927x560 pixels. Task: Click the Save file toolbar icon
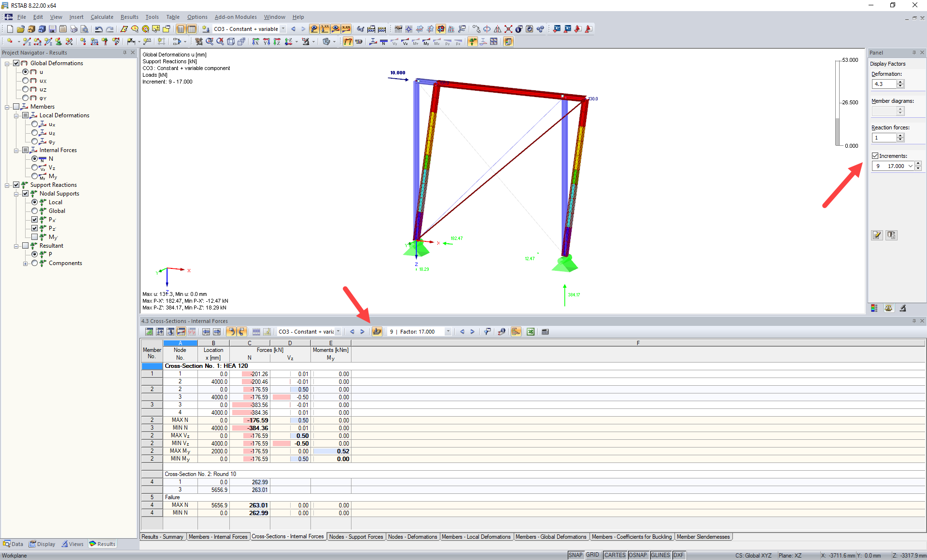(52, 29)
